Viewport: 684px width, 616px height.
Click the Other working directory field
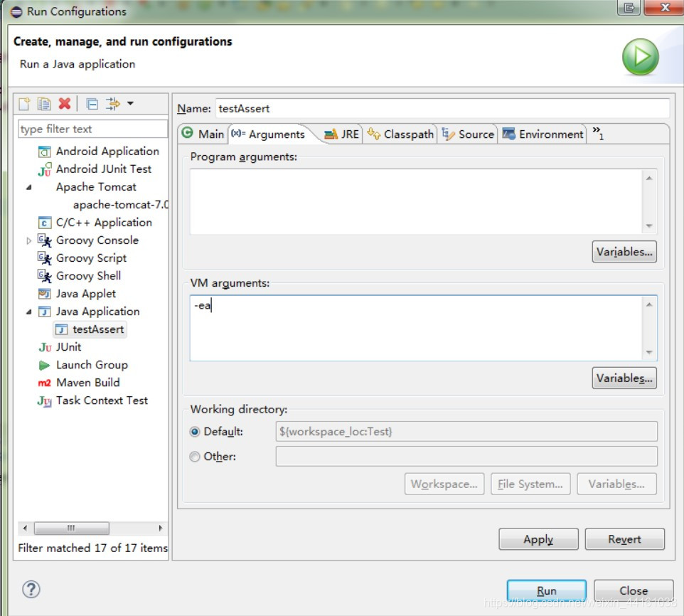pos(466,457)
